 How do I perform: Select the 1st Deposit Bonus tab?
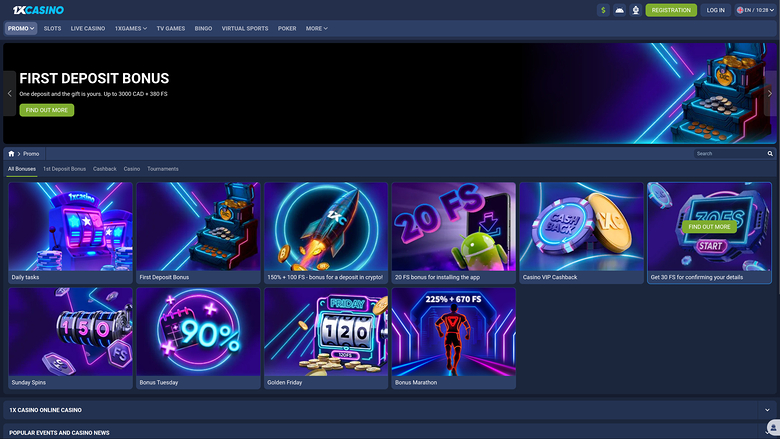coord(64,169)
